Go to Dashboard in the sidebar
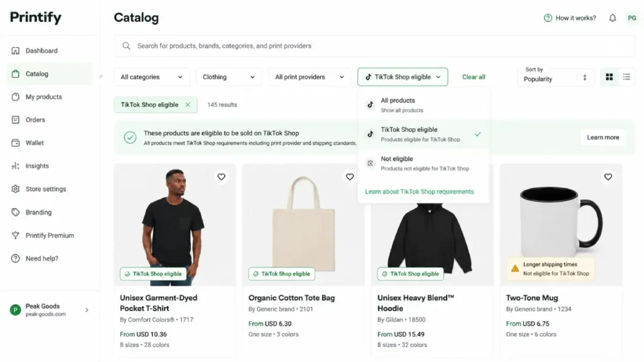 click(x=50, y=51)
